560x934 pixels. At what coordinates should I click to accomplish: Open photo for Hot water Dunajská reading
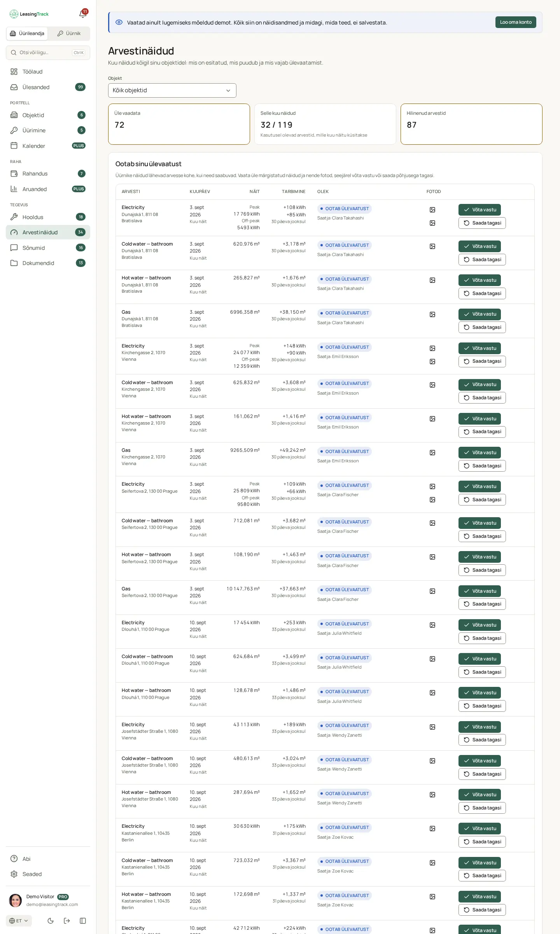pos(432,280)
